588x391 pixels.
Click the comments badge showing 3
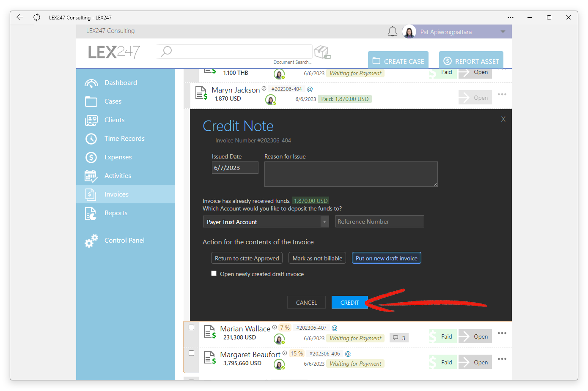[399, 338]
